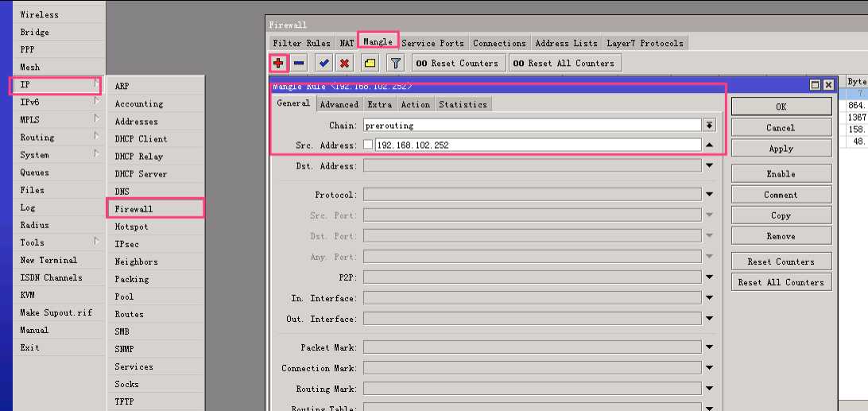The width and height of the screenshot is (868, 411).
Task: Select the Mangle tab
Action: (378, 41)
